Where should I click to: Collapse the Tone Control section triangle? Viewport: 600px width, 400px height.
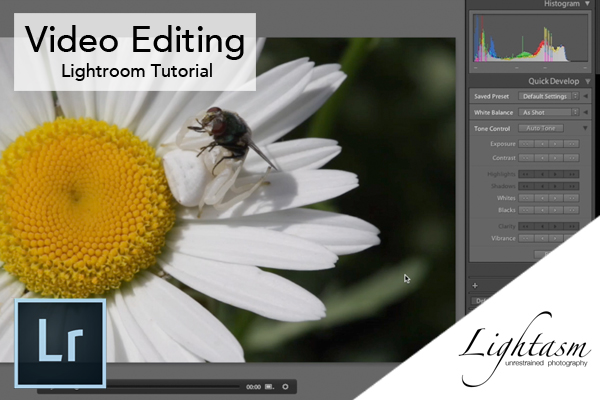pyautogui.click(x=585, y=128)
